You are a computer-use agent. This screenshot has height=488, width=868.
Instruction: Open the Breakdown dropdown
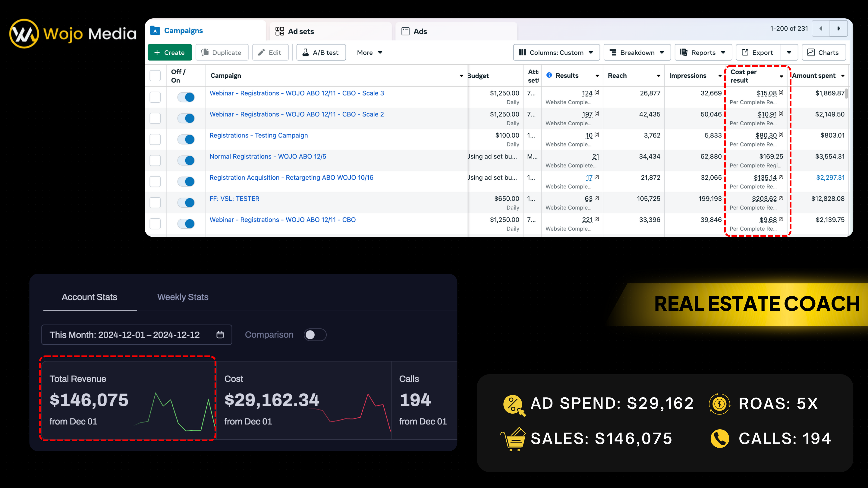(x=637, y=52)
